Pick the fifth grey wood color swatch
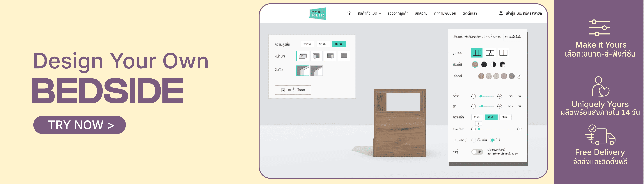The width and height of the screenshot is (644, 184). [x=512, y=76]
